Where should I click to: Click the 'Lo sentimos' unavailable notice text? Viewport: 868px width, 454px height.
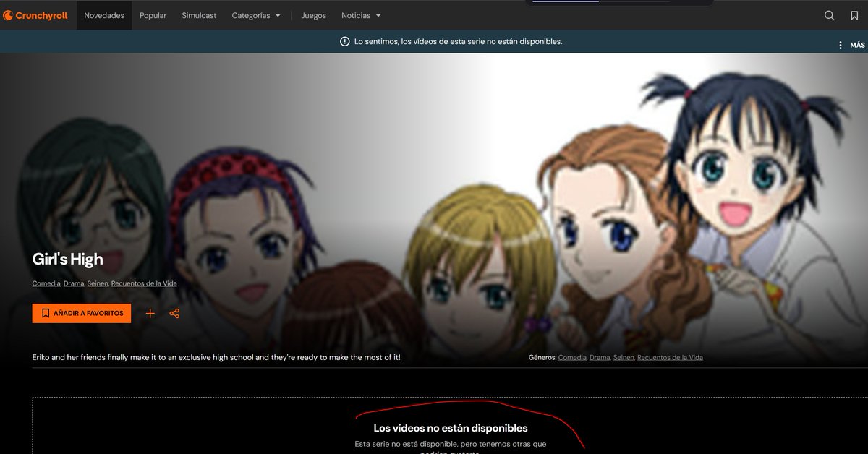click(x=458, y=41)
